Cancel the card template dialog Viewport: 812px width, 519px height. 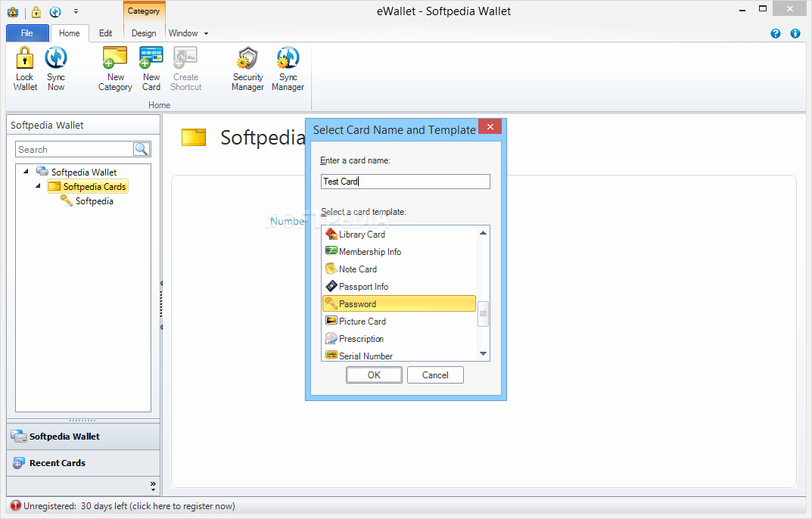coord(435,375)
